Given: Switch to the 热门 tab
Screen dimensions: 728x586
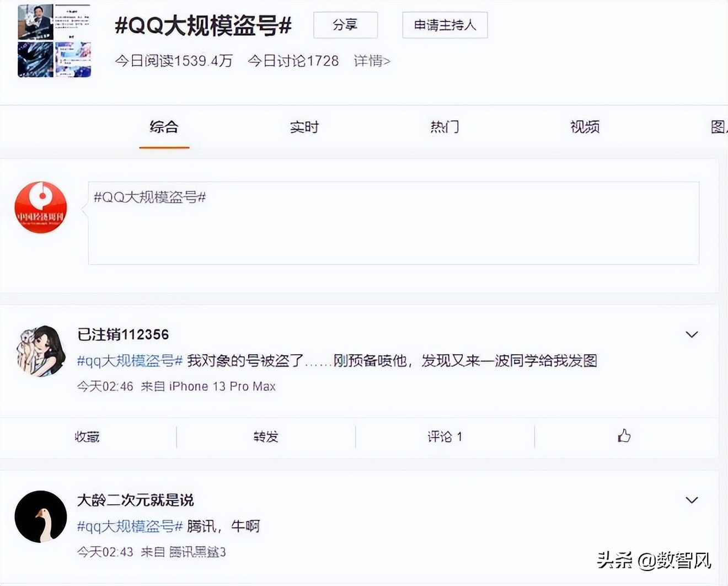Looking at the screenshot, I should coord(444,127).
